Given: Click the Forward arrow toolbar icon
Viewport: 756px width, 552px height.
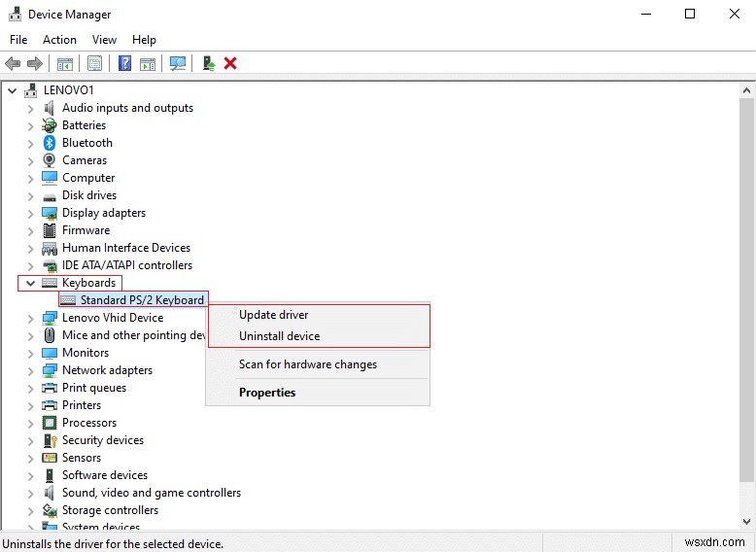Looking at the screenshot, I should pyautogui.click(x=35, y=63).
